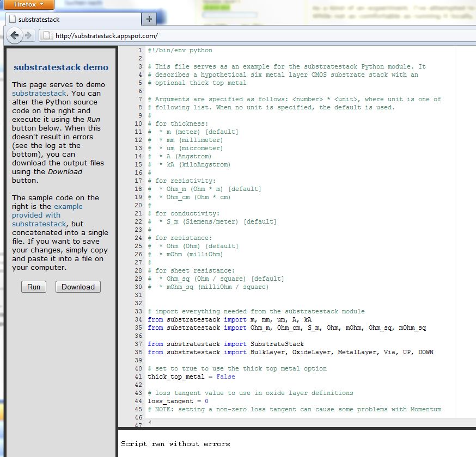Click 'kA (kiloAngstrom)' comment line
This screenshot has width=476, height=457.
[189, 165]
